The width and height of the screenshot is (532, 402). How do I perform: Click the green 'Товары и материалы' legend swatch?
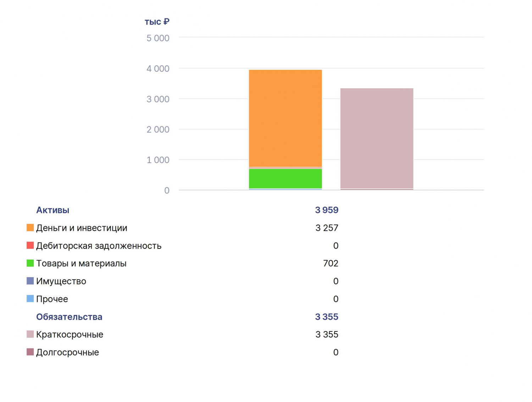coord(30,263)
